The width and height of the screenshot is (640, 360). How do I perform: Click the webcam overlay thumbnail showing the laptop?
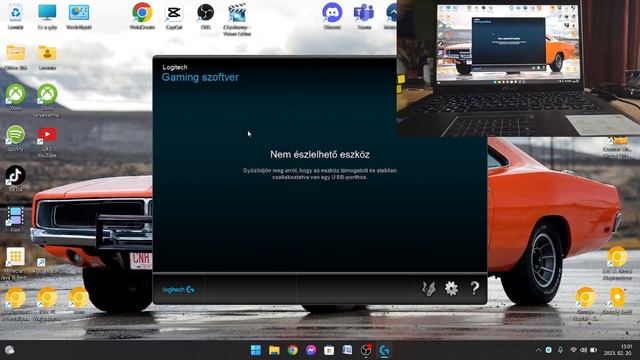[x=518, y=68]
